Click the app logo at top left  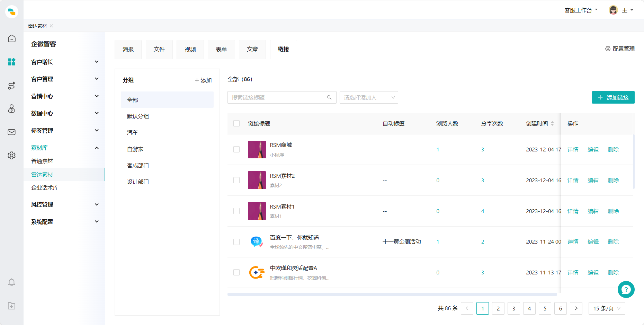(12, 11)
